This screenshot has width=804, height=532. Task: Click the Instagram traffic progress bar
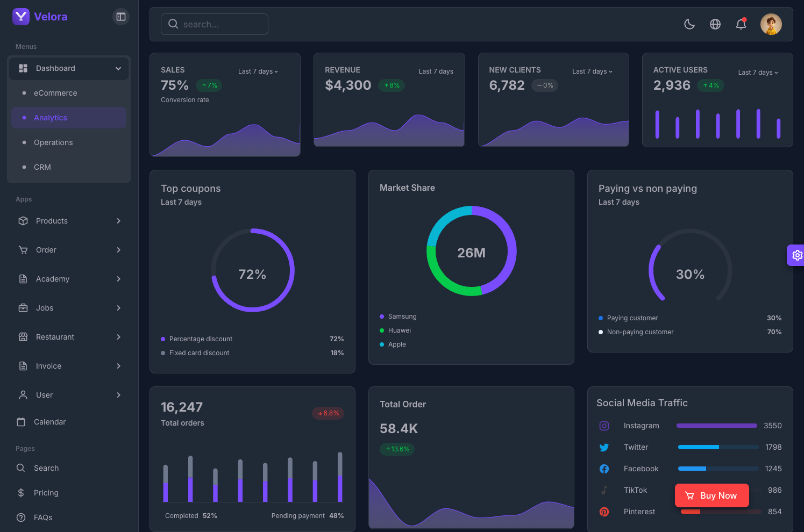point(716,426)
